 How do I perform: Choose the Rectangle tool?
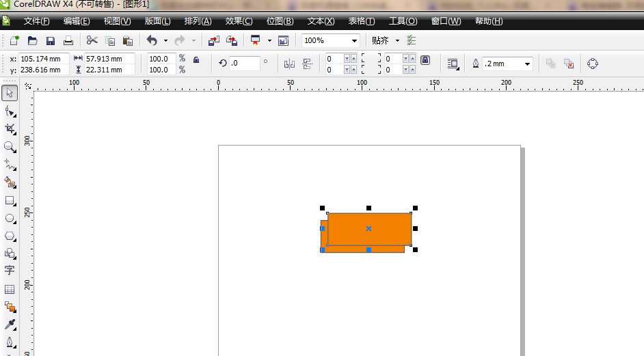(10, 201)
